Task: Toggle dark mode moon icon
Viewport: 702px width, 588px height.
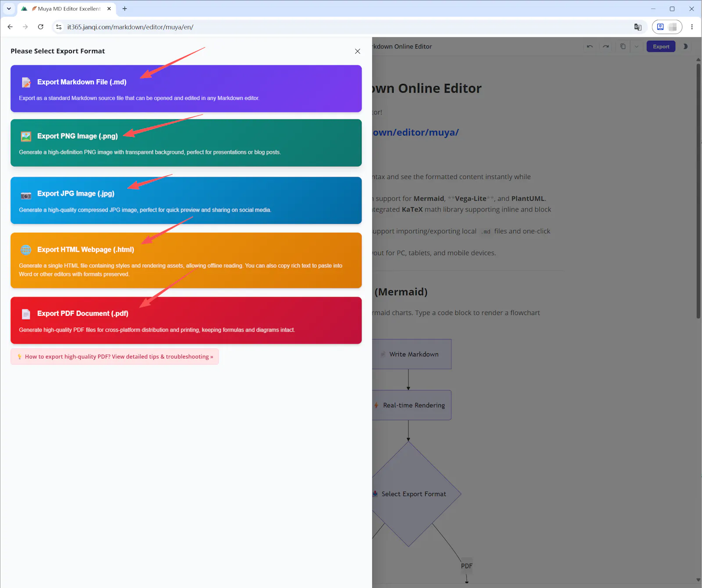Action: (685, 47)
